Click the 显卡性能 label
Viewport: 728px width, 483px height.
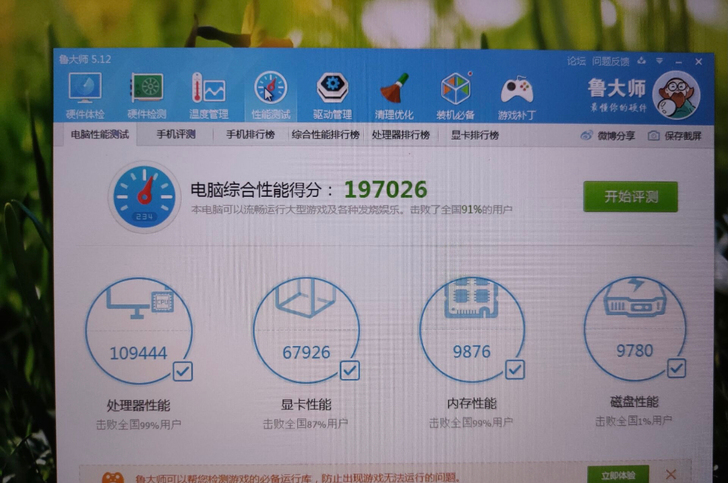point(306,405)
